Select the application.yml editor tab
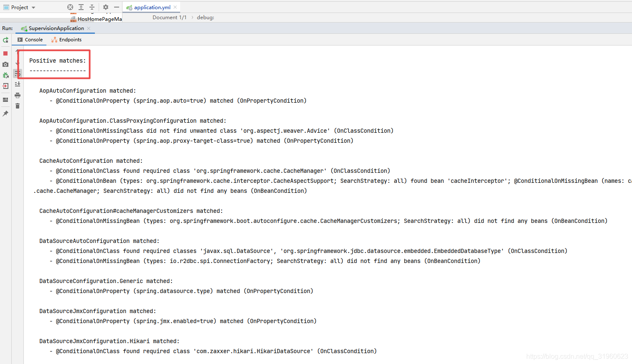The height and width of the screenshot is (364, 632). (x=152, y=7)
